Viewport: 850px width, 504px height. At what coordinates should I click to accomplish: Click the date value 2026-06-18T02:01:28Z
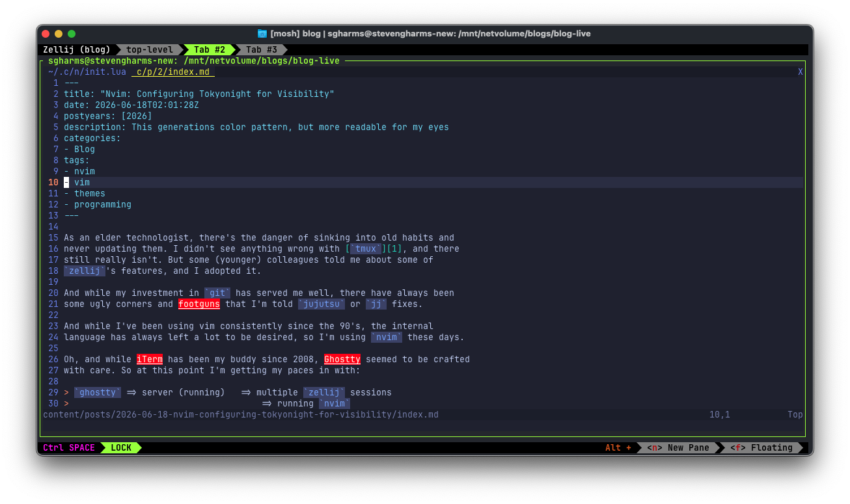pyautogui.click(x=147, y=105)
